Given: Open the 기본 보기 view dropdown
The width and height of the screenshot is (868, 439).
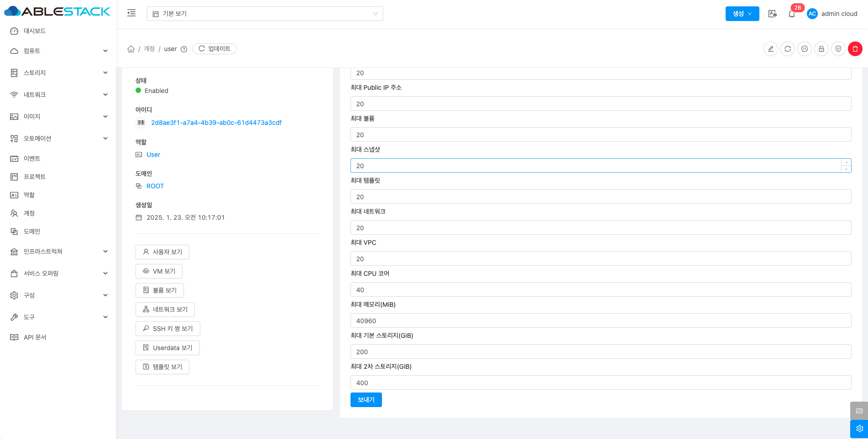Looking at the screenshot, I should click(265, 14).
